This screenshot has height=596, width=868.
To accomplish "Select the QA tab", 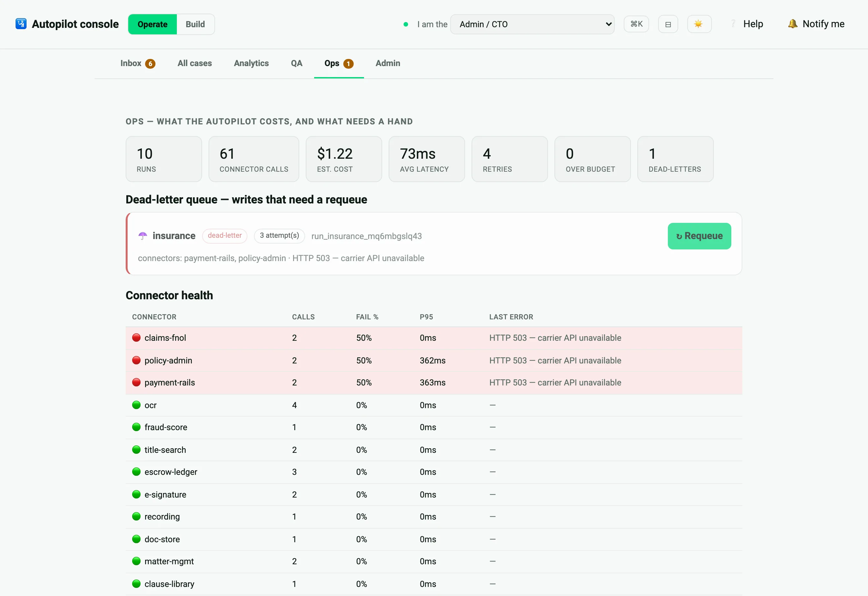I will pyautogui.click(x=297, y=63).
